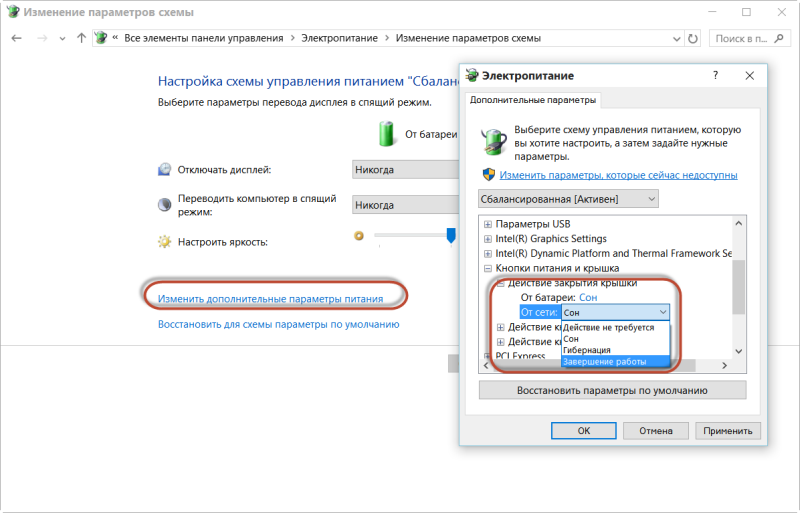This screenshot has height=513, width=800.
Task: Click the window title icon in 'Изменение параметров схемы'
Action: tap(12, 12)
